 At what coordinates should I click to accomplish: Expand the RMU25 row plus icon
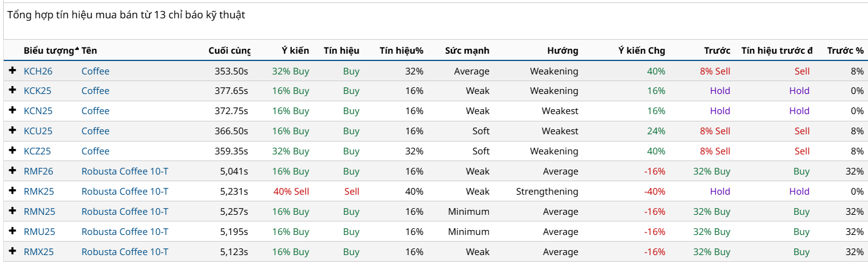(x=12, y=231)
